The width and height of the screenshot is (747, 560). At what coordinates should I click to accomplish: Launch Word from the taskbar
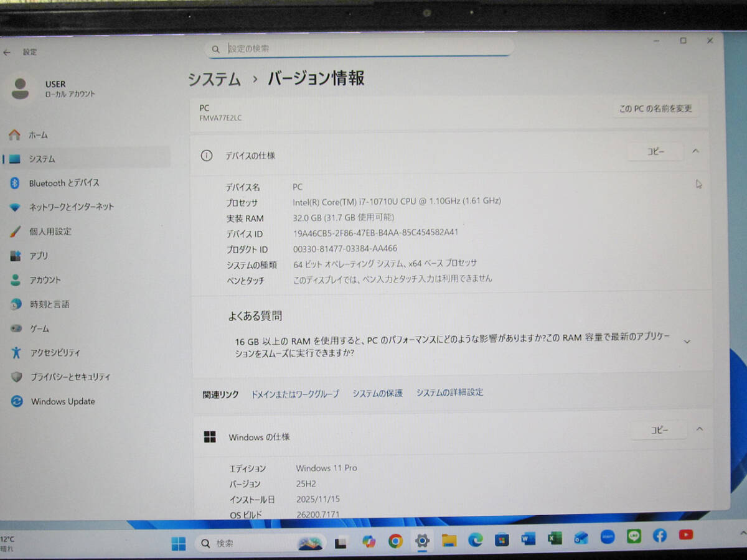(x=529, y=538)
